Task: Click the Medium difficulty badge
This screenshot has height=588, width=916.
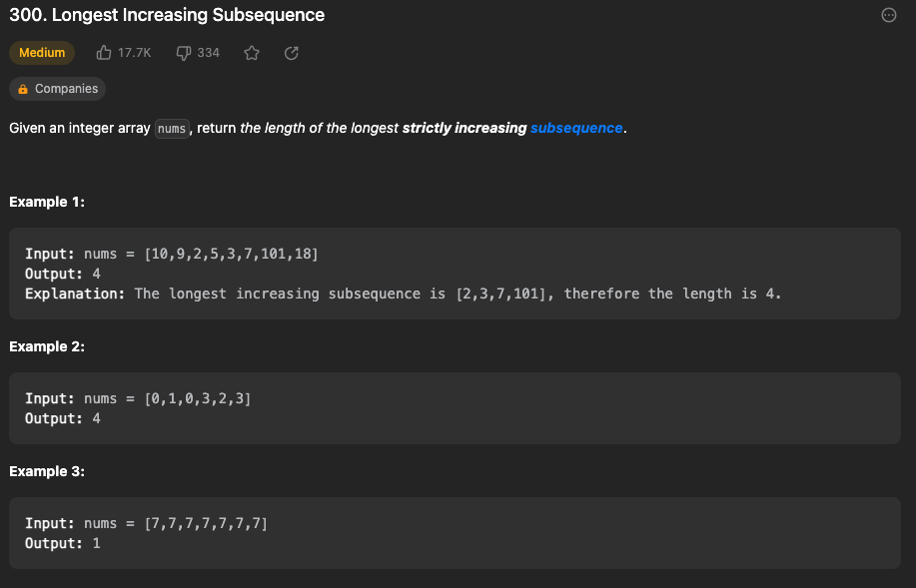Action: (x=42, y=53)
